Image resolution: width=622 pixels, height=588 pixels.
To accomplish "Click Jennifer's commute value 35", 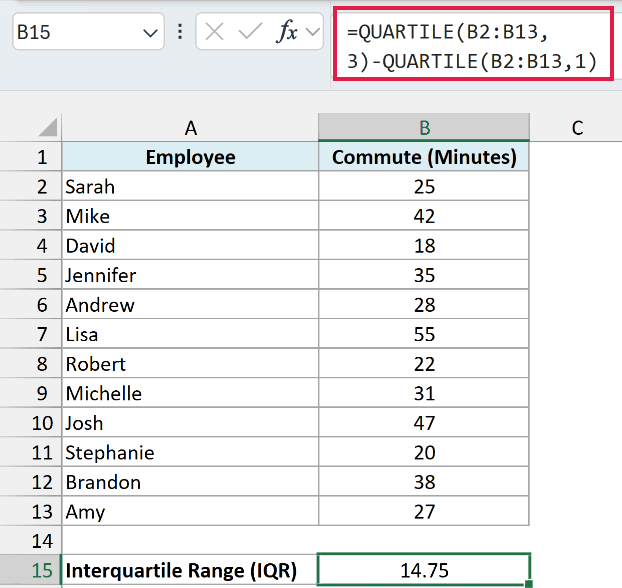I will tap(424, 275).
